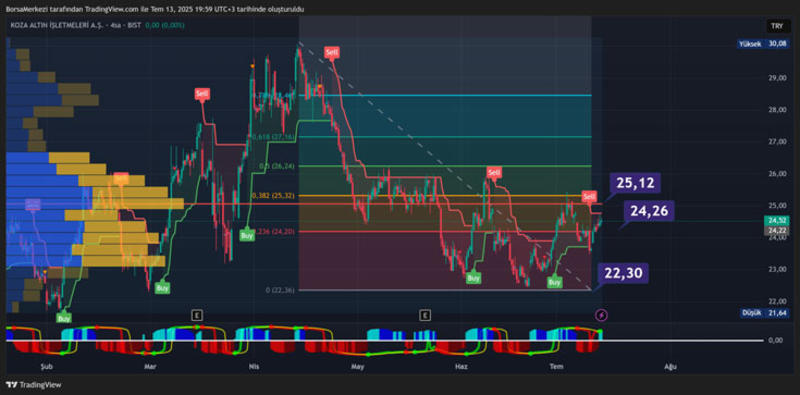800x395 pixels.
Task: Click the mid-March Sell signal label
Action: pyautogui.click(x=202, y=93)
